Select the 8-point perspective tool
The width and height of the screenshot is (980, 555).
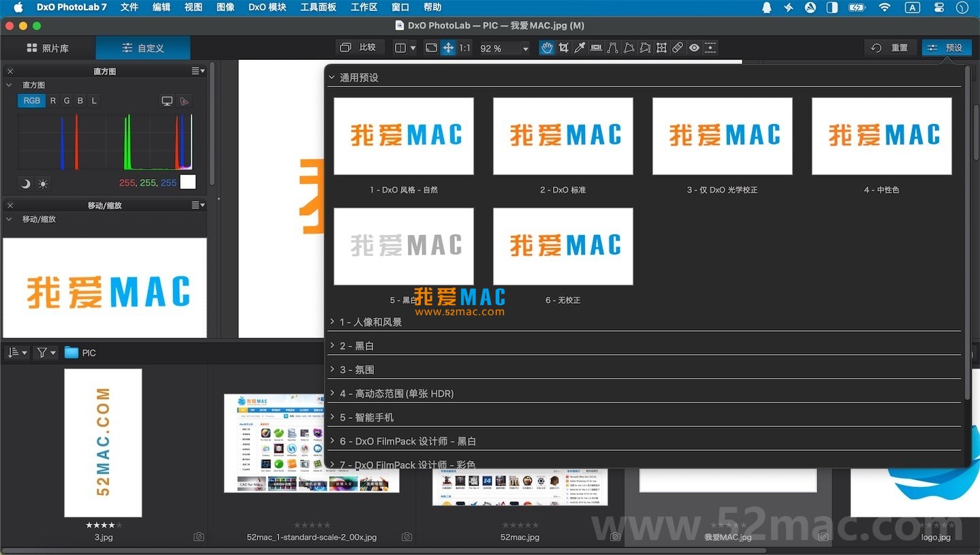(x=645, y=48)
